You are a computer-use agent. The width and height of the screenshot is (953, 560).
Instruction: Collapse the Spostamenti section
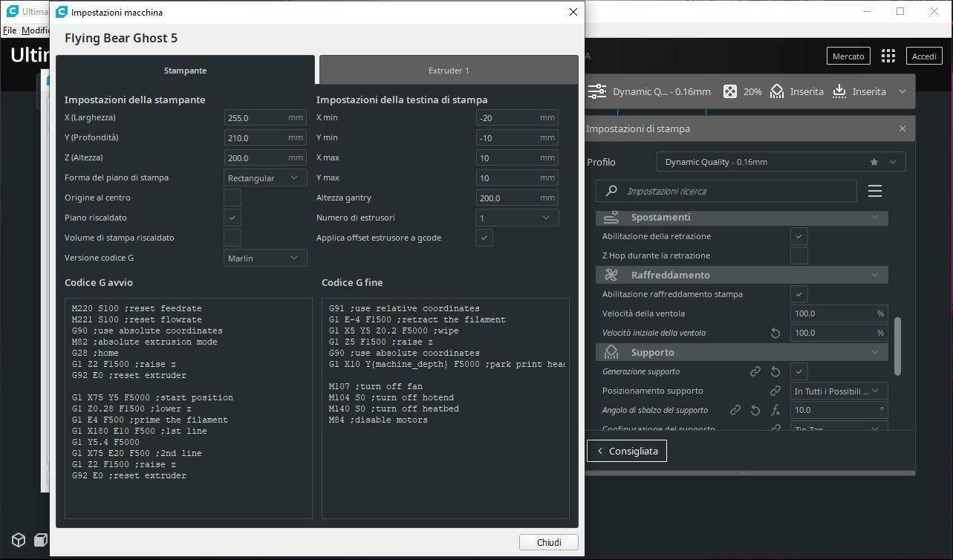coord(875,217)
